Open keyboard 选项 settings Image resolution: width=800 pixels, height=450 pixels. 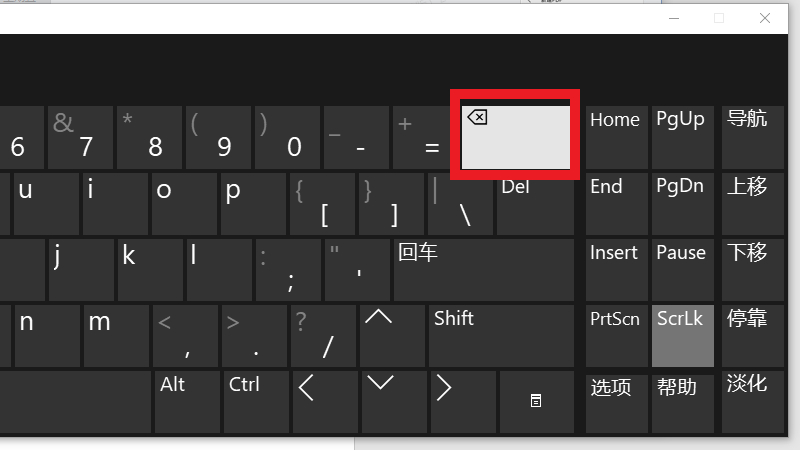tap(614, 400)
